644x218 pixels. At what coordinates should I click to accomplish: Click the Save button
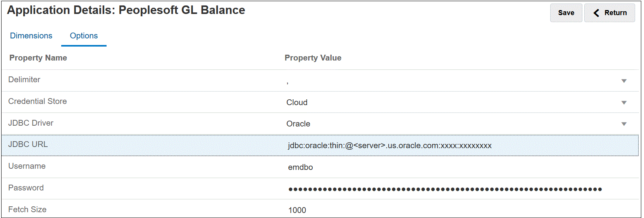pos(566,13)
